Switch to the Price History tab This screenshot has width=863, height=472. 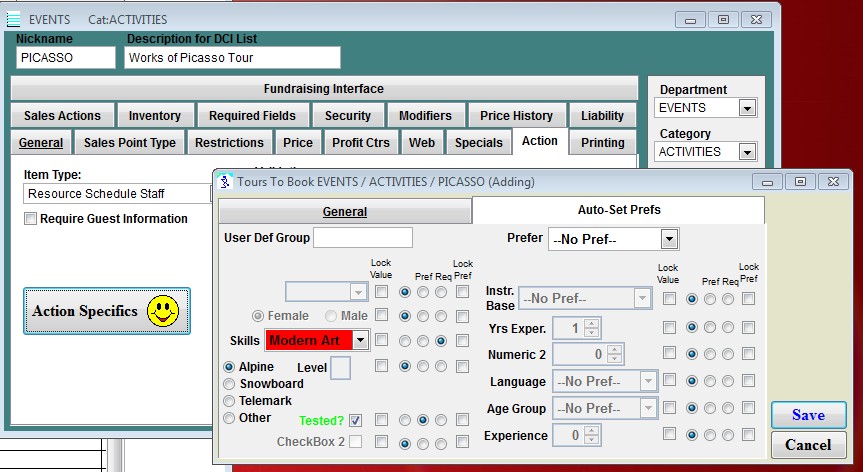pos(516,116)
